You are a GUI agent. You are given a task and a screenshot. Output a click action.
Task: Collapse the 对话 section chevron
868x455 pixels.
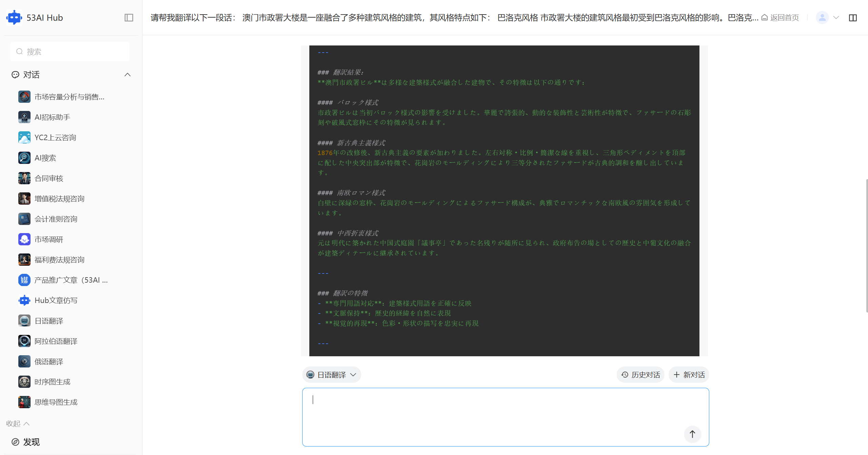pyautogui.click(x=128, y=75)
